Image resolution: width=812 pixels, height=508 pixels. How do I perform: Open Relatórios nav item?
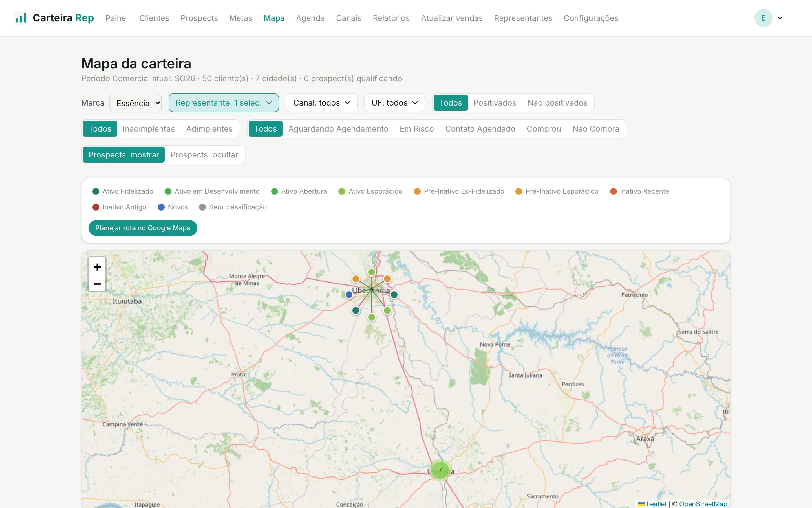coord(391,18)
